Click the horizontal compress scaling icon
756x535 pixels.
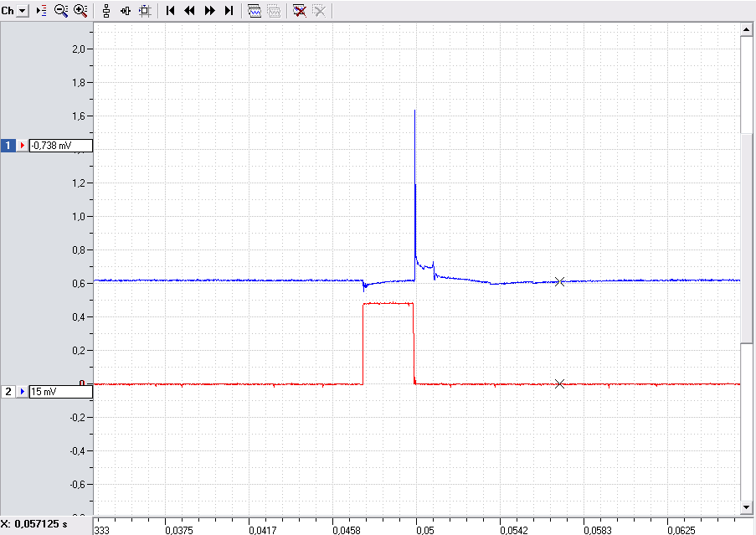(x=126, y=11)
